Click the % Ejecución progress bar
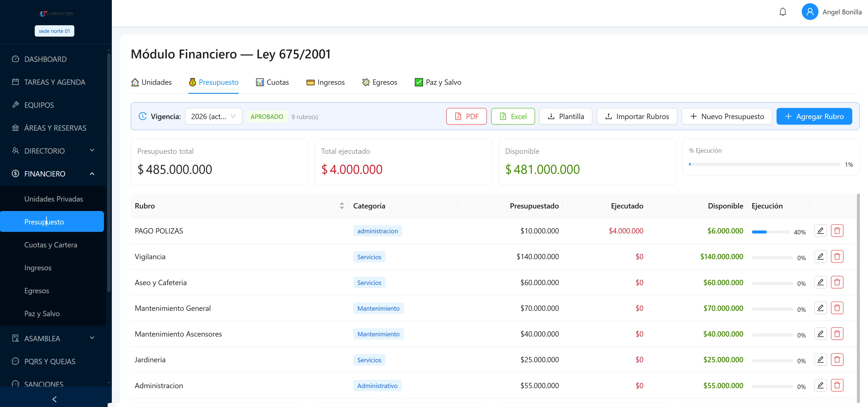868x407 pixels. click(x=764, y=164)
